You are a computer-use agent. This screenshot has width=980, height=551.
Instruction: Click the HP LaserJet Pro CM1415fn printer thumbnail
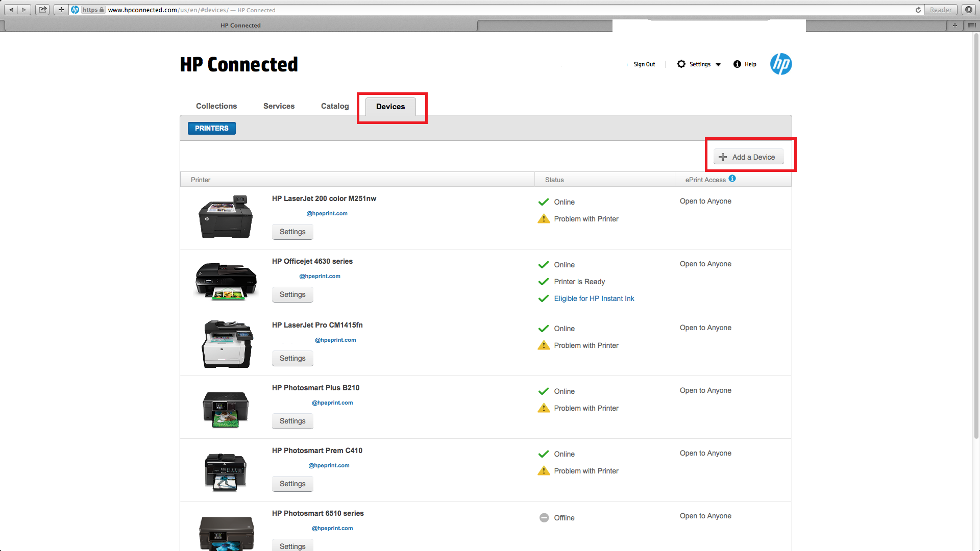[227, 344]
